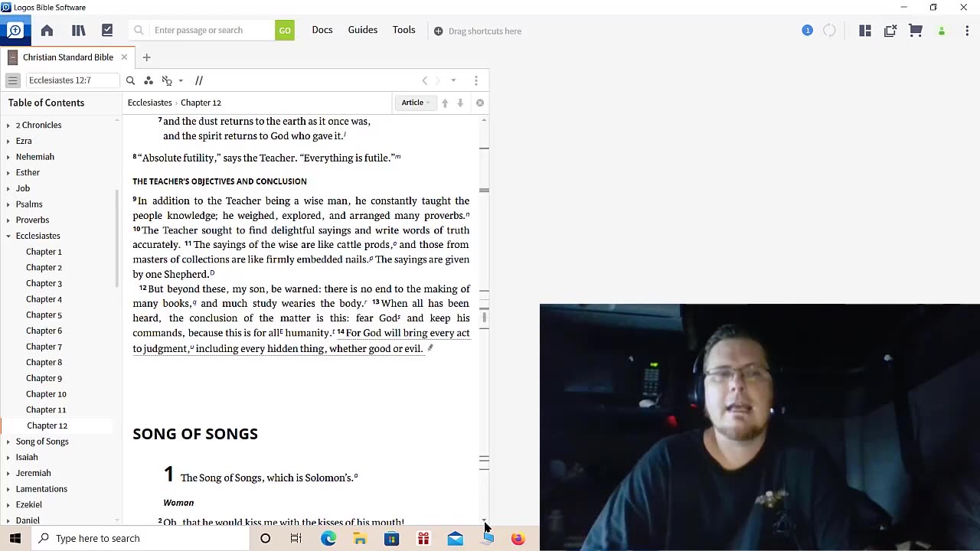The image size is (980, 551).
Task: Open the Layouts icon
Action: click(865, 31)
